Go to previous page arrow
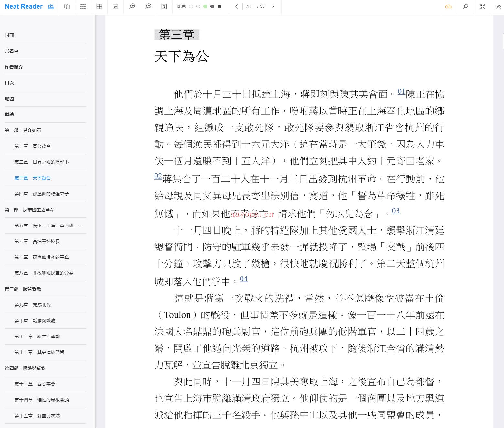Viewport: 504px width, 428px height. 237,6
